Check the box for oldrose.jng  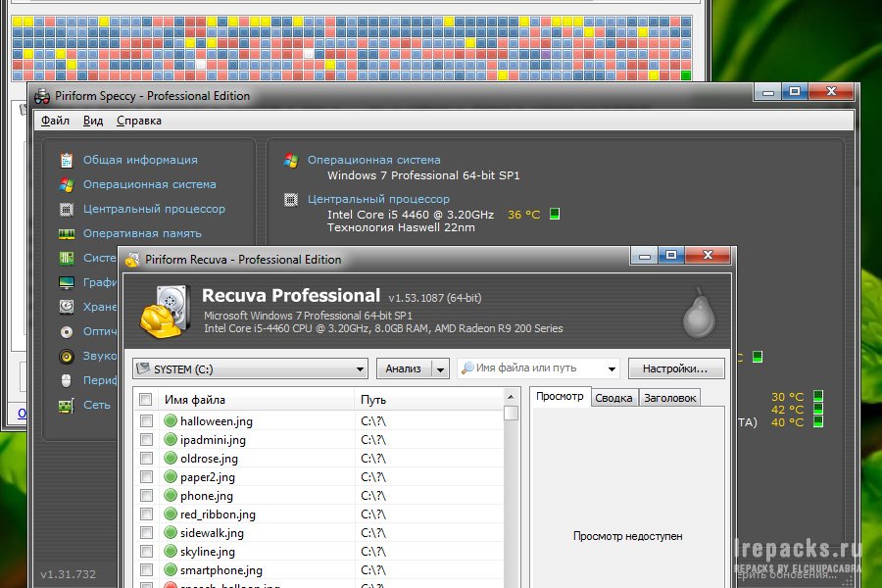tap(146, 458)
